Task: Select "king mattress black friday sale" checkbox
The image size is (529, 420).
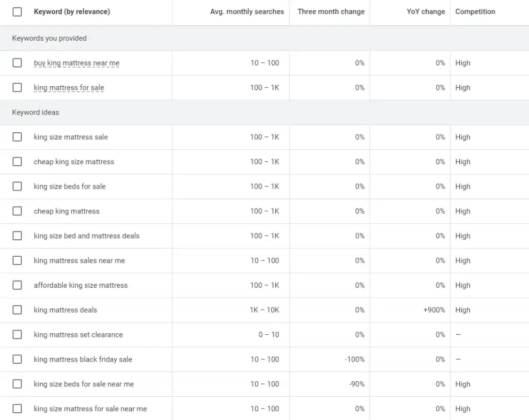Action: [17, 359]
